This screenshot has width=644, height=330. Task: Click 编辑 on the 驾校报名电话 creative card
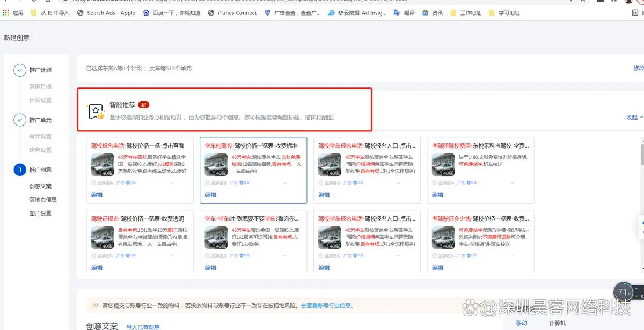click(97, 195)
